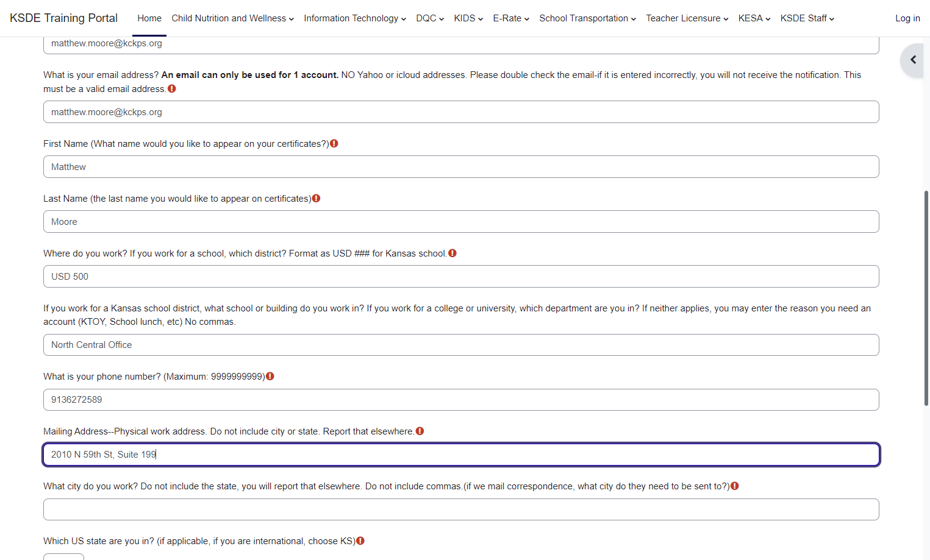Viewport: 930px width, 560px height.
Task: Click the mailing address field
Action: [461, 455]
